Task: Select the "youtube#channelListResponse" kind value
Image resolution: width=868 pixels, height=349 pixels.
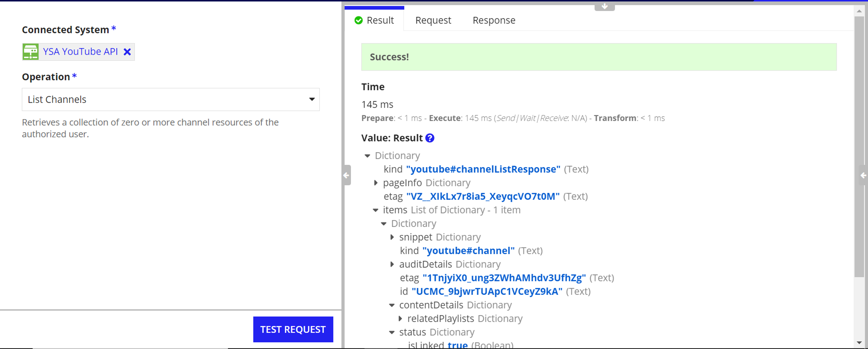Action: pos(483,169)
